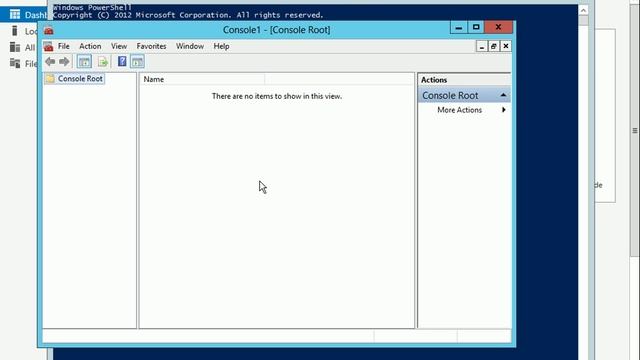Go forward with the toolbar Forward arrow
Viewport: 640px width, 360px height.
(64, 62)
